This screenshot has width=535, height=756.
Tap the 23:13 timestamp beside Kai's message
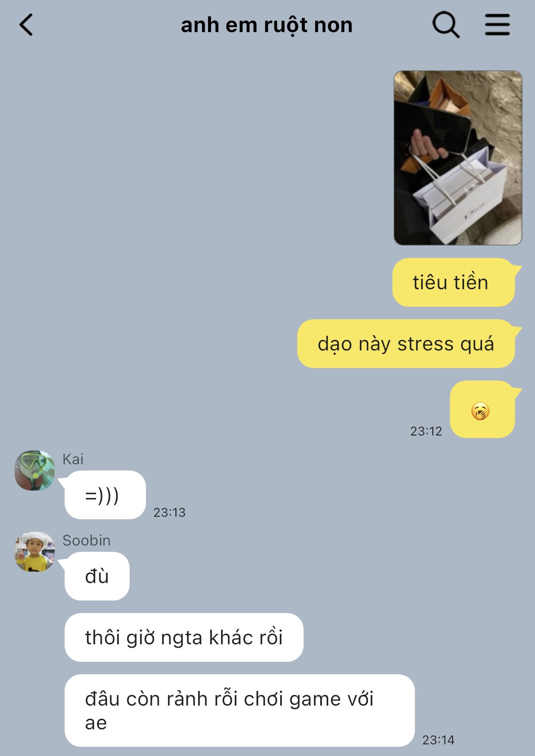click(169, 512)
